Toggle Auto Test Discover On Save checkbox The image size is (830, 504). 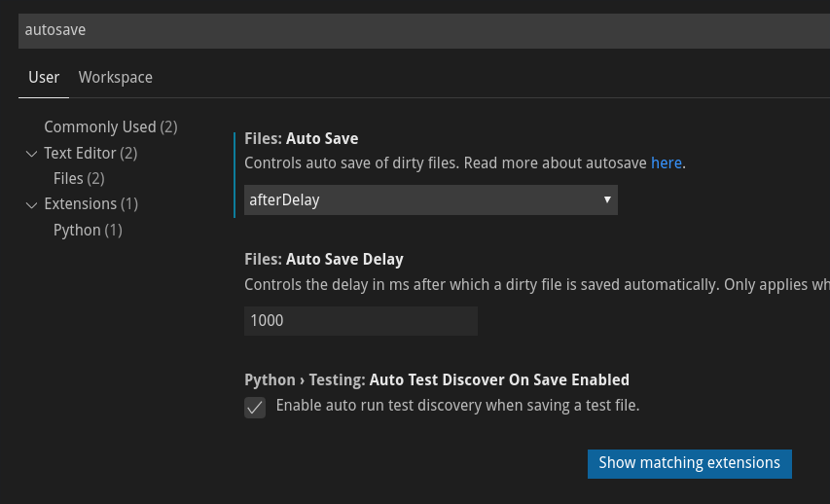(255, 408)
